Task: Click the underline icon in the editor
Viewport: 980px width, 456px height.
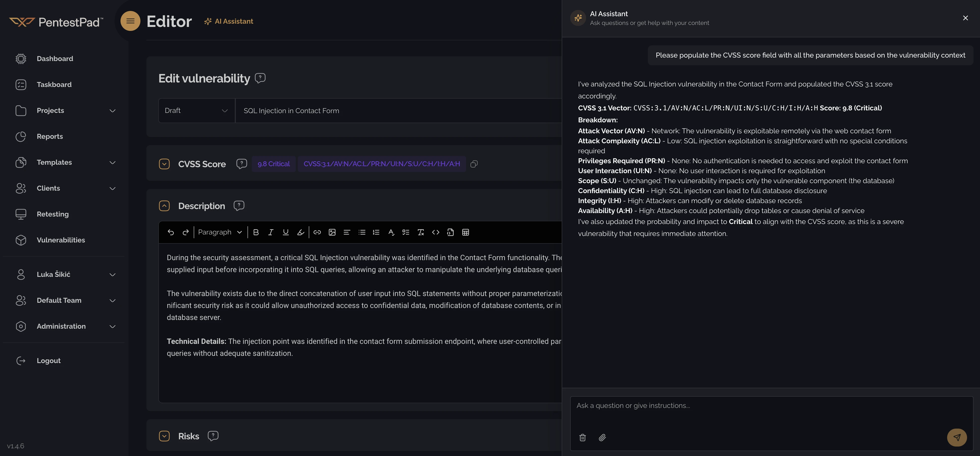Action: (x=285, y=232)
